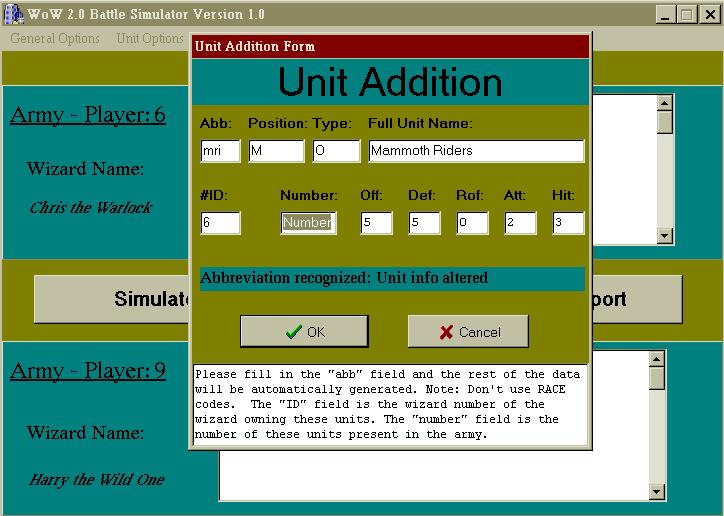The width and height of the screenshot is (724, 516).
Task: Open the General Options menu
Action: (x=55, y=39)
